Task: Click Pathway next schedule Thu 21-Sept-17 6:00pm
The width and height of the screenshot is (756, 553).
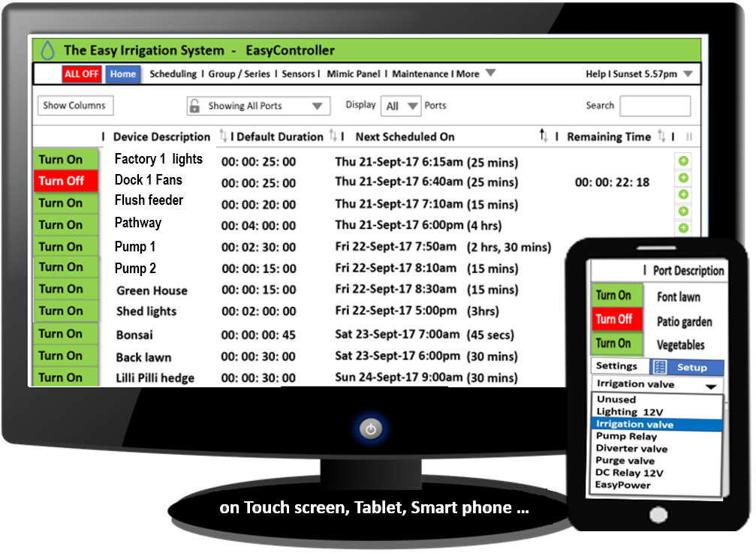Action: 399,225
